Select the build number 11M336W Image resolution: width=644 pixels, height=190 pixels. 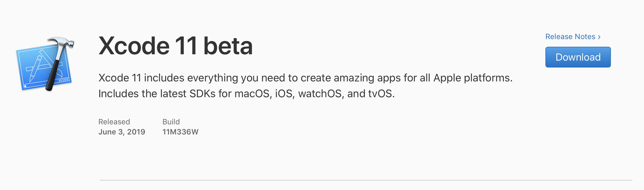(x=180, y=132)
